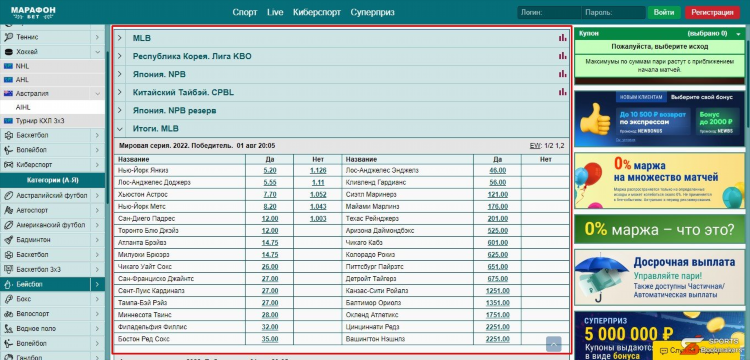Click the flag icon next to Турнир КХЛ 3х3
Image resolution: width=750 pixels, height=360 pixels.
click(8, 121)
